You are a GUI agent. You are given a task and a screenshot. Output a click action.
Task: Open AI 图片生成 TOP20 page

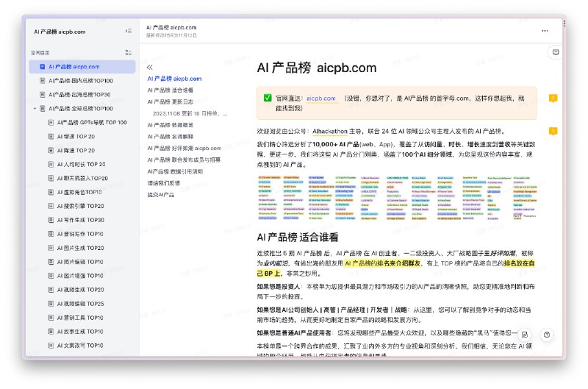tap(82, 248)
